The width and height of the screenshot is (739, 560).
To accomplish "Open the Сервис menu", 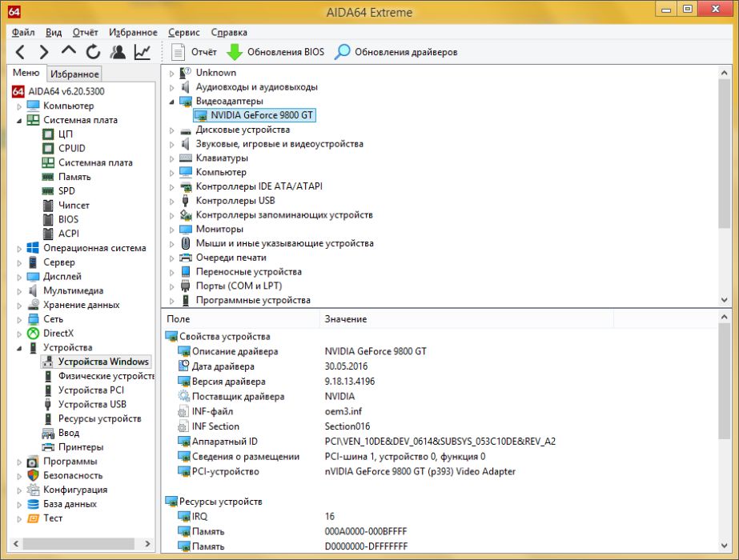I will point(184,32).
